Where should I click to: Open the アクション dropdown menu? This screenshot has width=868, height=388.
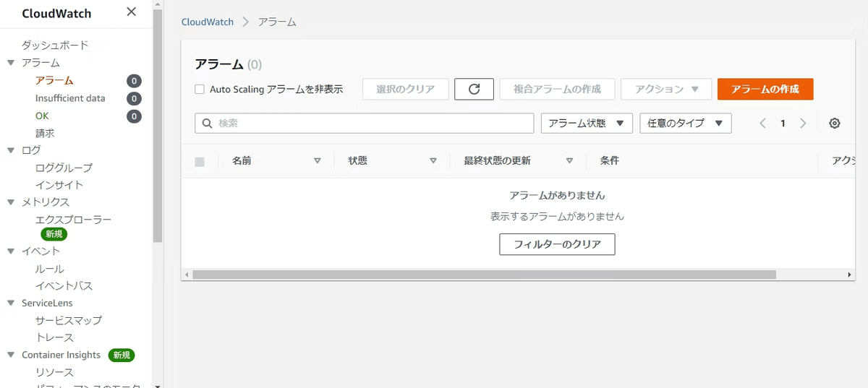tap(666, 89)
